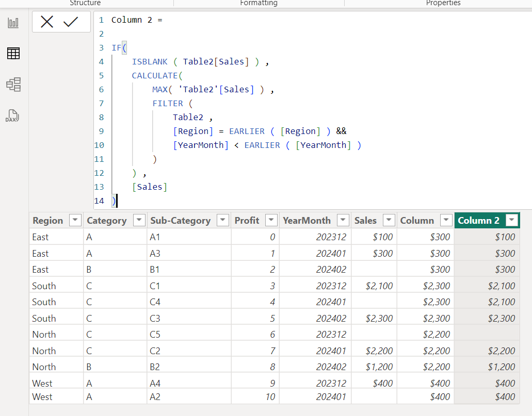Select sub-category cell B2
Screen dimensions: 532x416
click(155, 367)
